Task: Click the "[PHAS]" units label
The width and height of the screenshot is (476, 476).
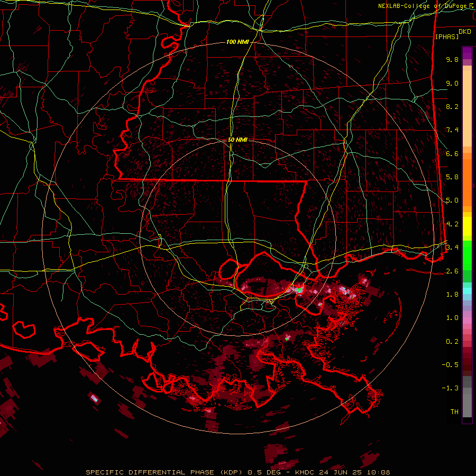Action: [447, 36]
